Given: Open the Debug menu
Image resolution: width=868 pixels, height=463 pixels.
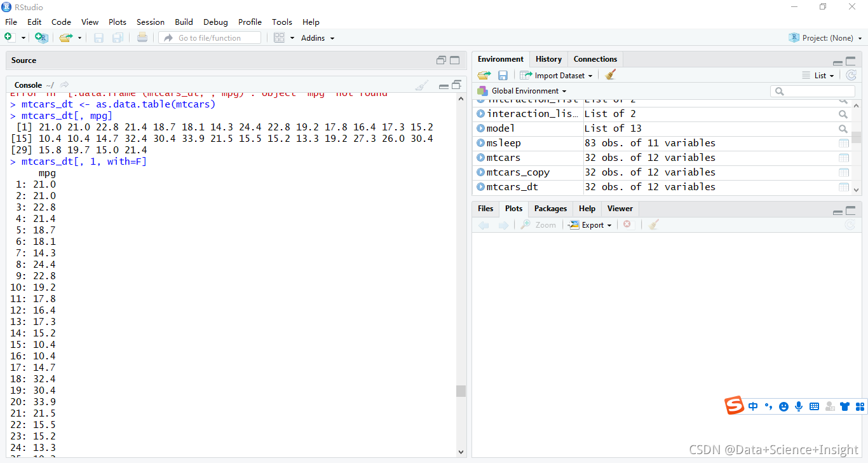Looking at the screenshot, I should [215, 22].
